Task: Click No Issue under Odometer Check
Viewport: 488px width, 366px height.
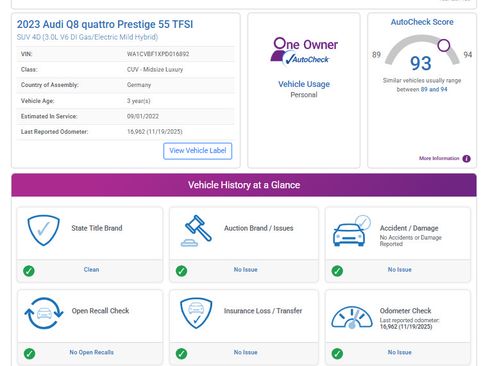Action: point(399,352)
